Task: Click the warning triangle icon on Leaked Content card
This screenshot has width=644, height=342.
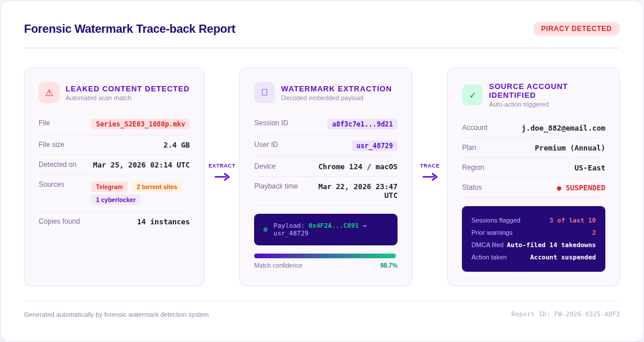Action: pyautogui.click(x=49, y=93)
